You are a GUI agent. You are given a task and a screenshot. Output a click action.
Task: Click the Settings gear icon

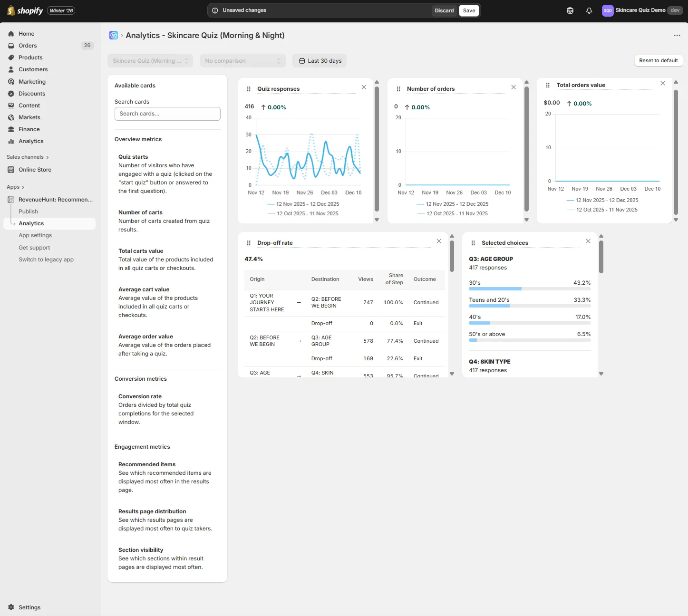(x=11, y=607)
